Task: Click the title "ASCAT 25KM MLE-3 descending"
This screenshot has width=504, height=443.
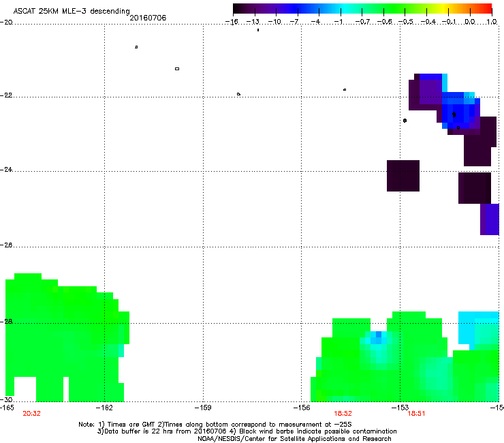Action: coord(72,11)
